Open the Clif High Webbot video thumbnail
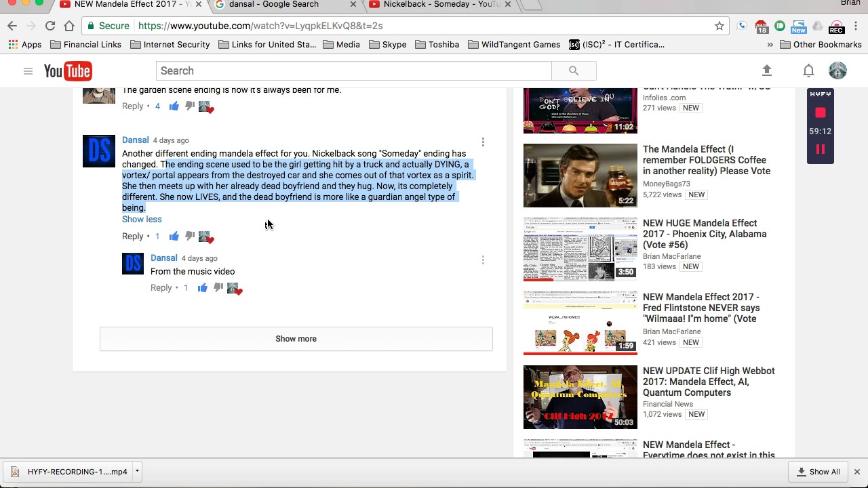 [580, 397]
